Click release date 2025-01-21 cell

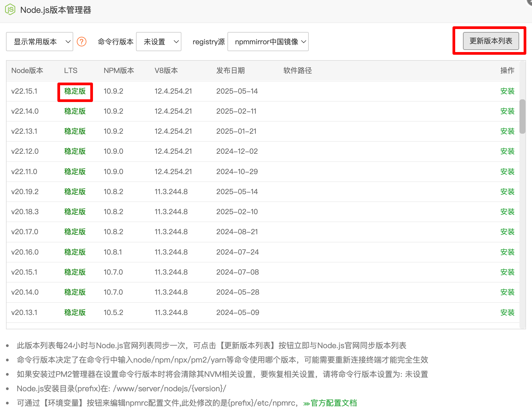(236, 131)
